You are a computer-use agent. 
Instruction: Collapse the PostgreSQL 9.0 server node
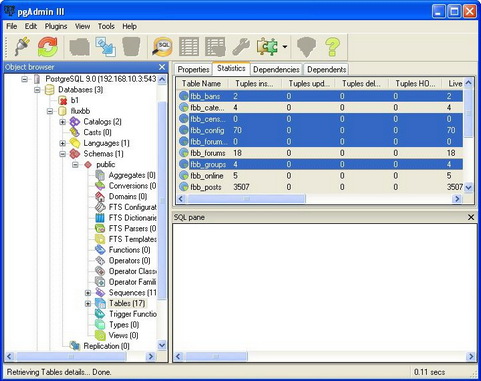point(24,79)
